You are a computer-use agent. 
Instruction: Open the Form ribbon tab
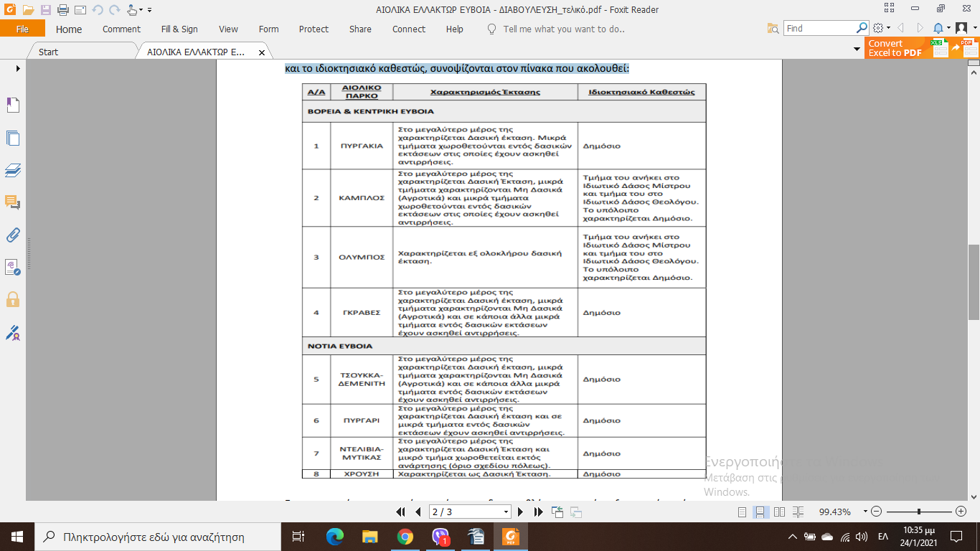pyautogui.click(x=268, y=29)
